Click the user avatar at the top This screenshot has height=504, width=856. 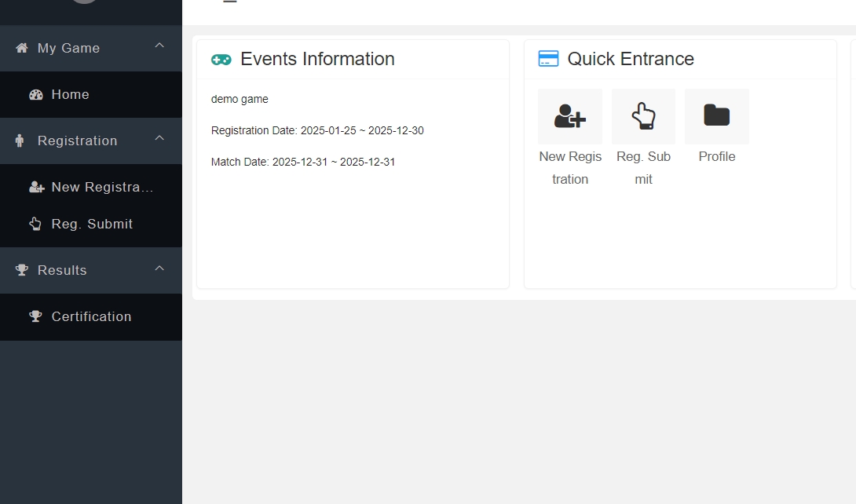point(83,3)
